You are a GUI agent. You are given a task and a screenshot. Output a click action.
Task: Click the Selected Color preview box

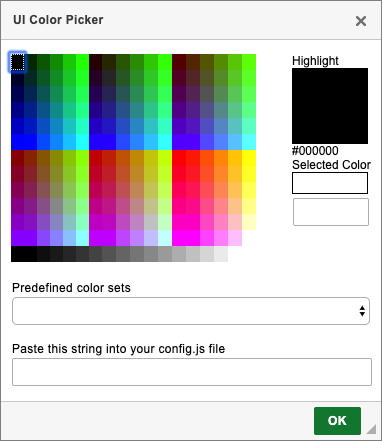[x=330, y=183]
